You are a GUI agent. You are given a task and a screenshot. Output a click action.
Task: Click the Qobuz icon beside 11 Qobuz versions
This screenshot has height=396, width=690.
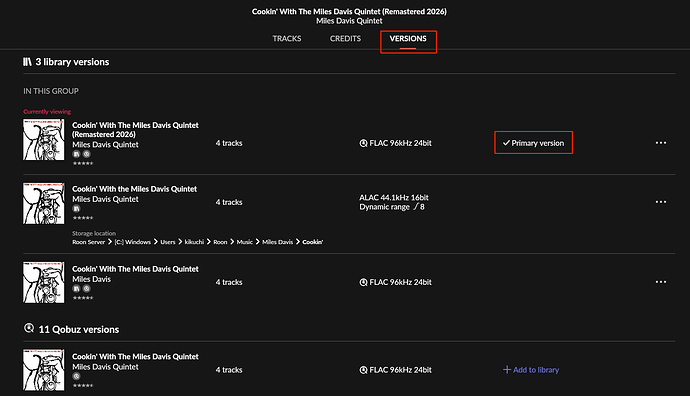click(29, 329)
